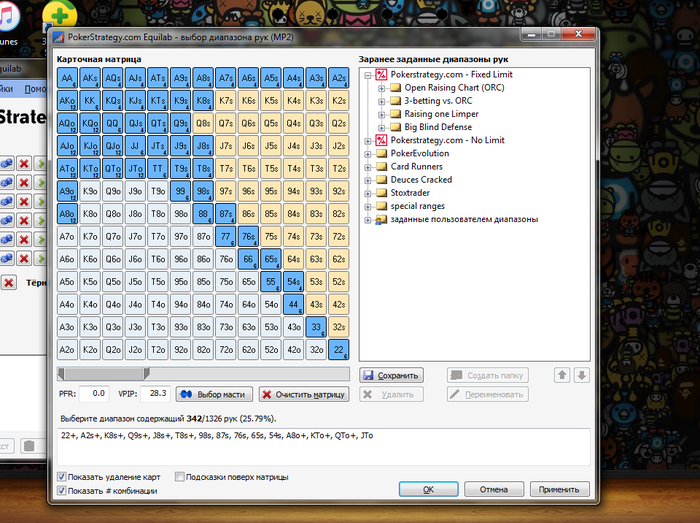Click the range slider track right side

click(x=249, y=374)
